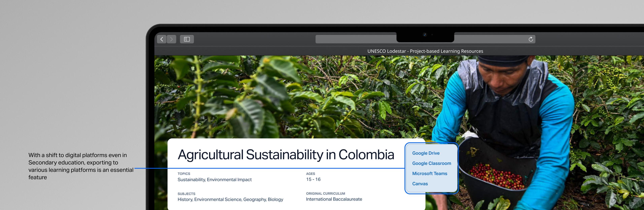Export to Google Classroom
Viewport: 644px width, 210px height.
432,163
